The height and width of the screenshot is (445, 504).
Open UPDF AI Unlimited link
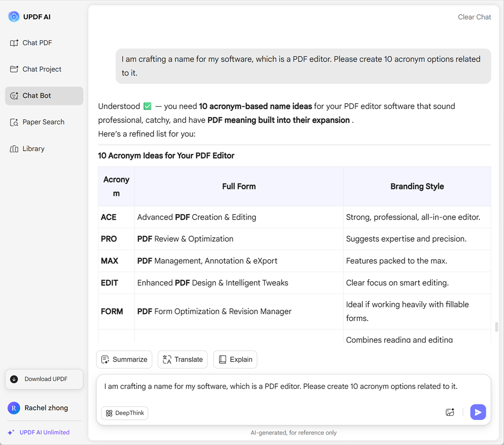(x=44, y=432)
